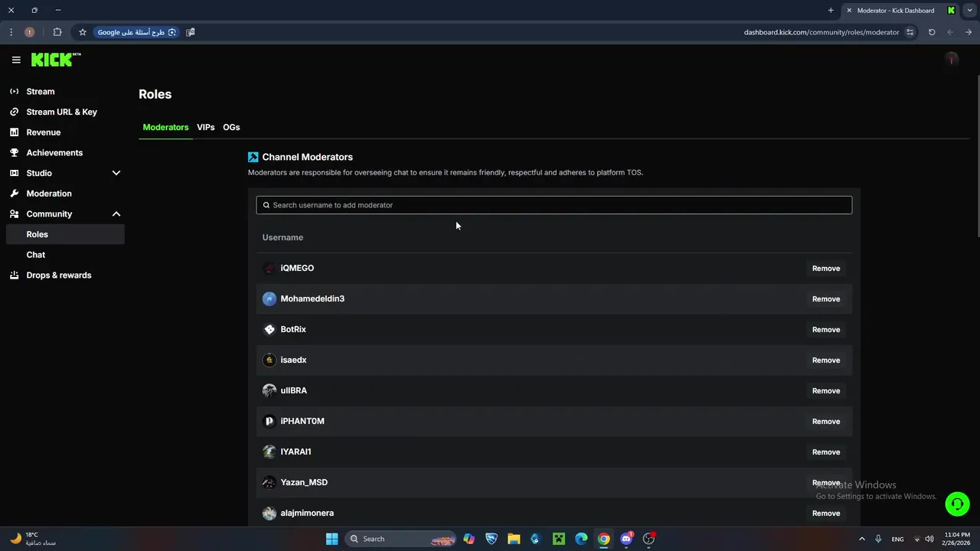Open the green support chat bubble

957,504
